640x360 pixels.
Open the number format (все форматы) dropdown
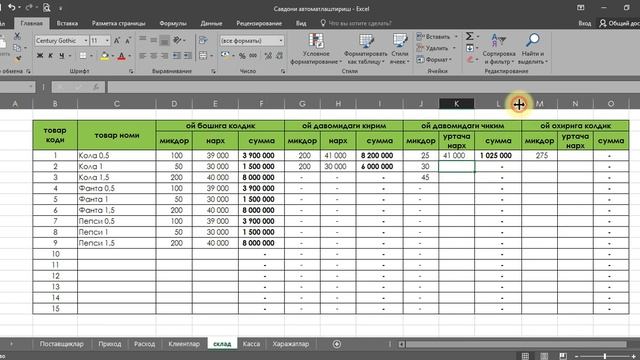[281, 40]
